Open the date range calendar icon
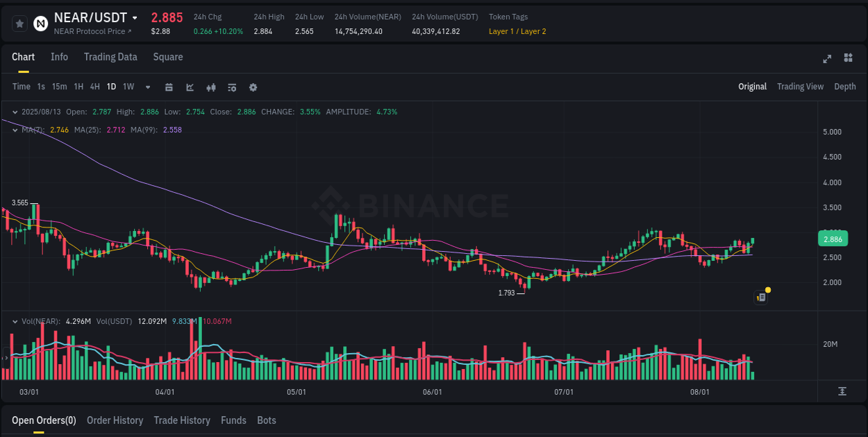 point(169,87)
